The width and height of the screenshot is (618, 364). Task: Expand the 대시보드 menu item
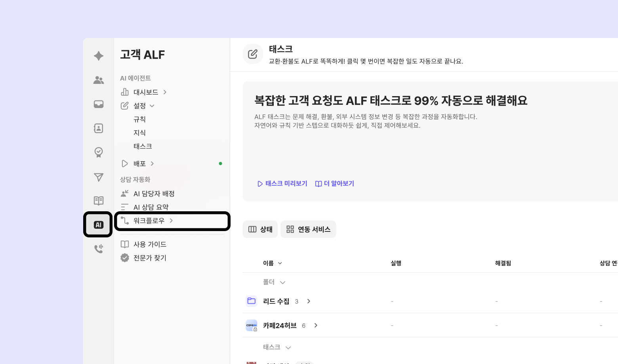pyautogui.click(x=145, y=92)
